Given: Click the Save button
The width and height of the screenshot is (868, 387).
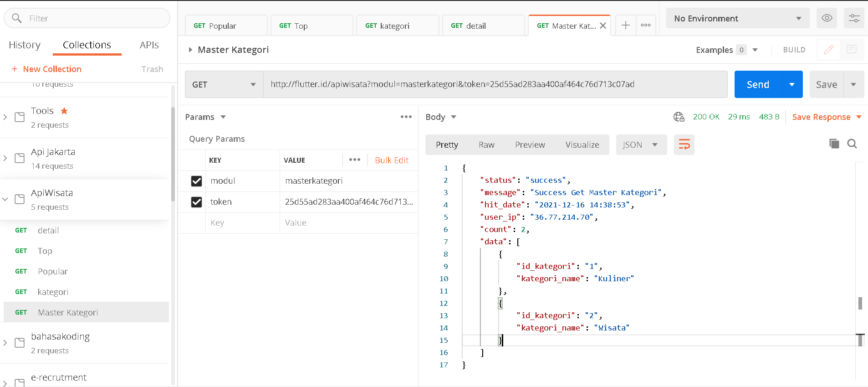Looking at the screenshot, I should point(827,84).
